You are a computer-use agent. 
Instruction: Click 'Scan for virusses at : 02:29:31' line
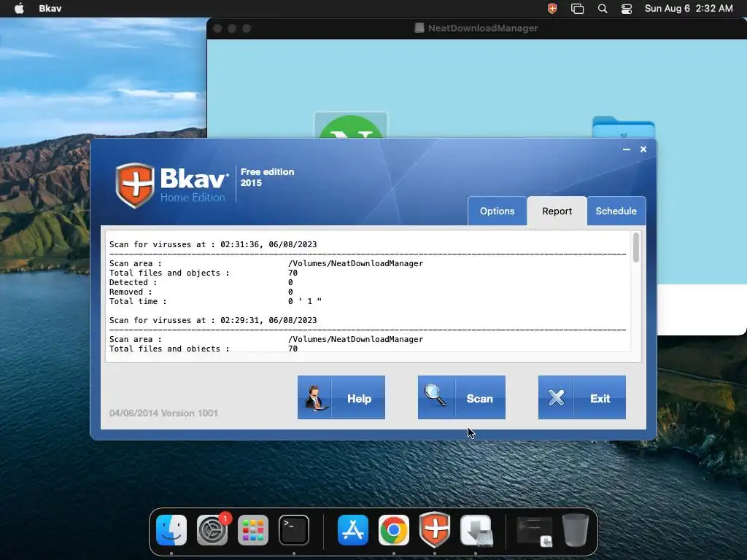213,320
